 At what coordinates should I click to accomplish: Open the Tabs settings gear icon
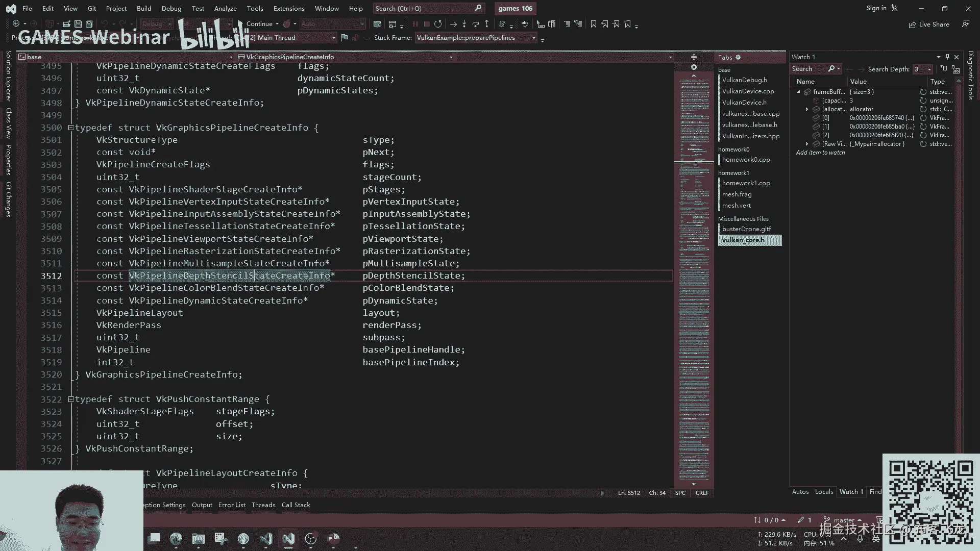pyautogui.click(x=738, y=57)
